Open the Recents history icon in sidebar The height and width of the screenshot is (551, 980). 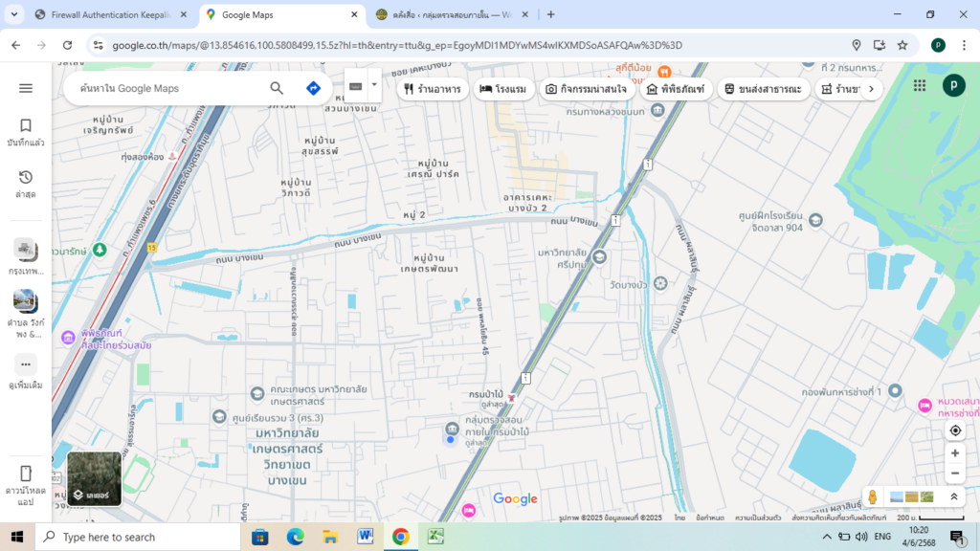pyautogui.click(x=26, y=177)
